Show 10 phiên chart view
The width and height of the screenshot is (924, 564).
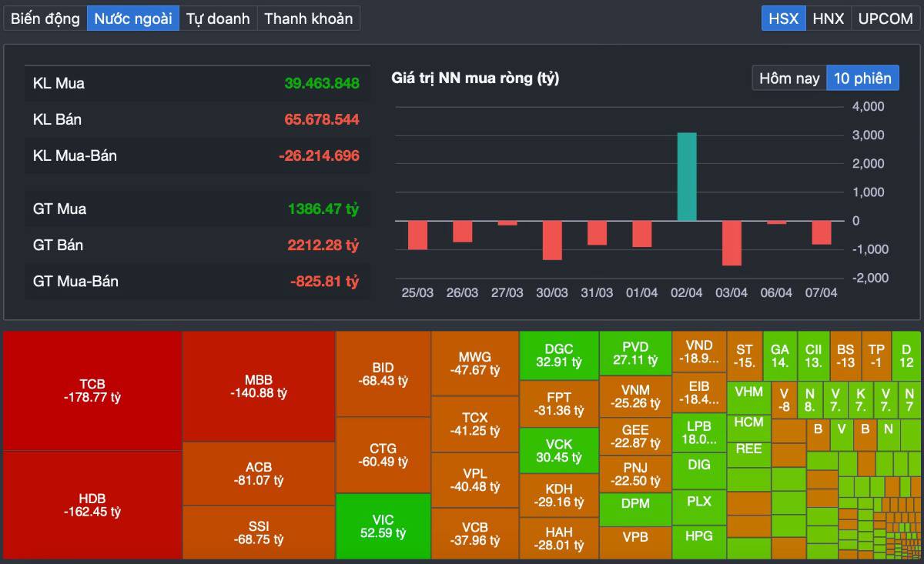(862, 78)
